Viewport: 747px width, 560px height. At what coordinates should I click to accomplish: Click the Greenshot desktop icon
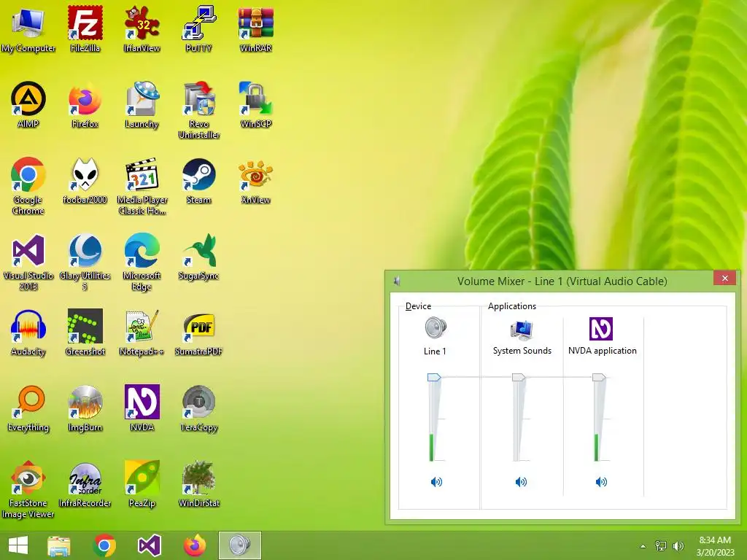[85, 332]
